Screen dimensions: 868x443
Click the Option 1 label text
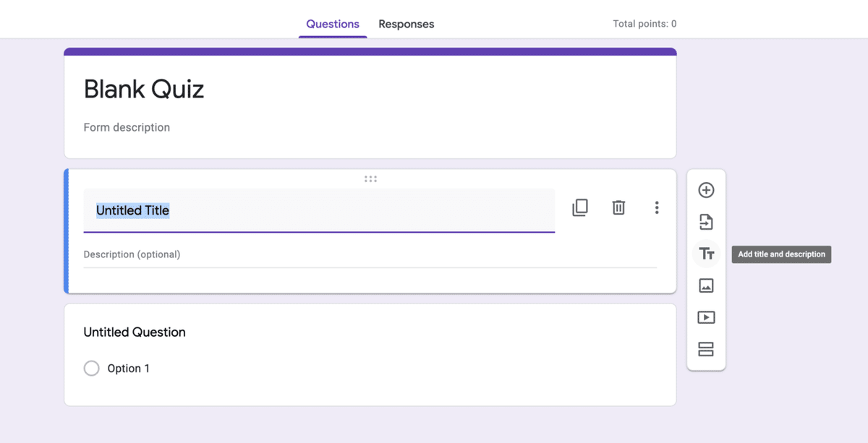[x=129, y=369]
